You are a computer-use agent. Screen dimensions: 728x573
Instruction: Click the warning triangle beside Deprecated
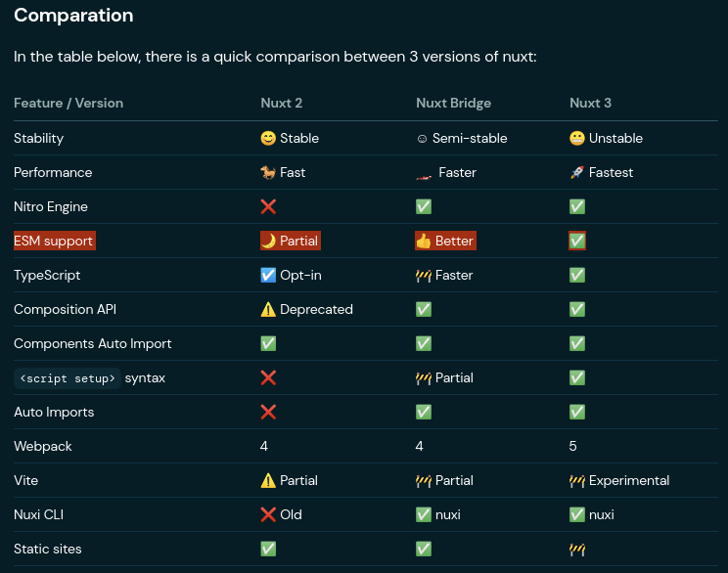[x=268, y=309]
